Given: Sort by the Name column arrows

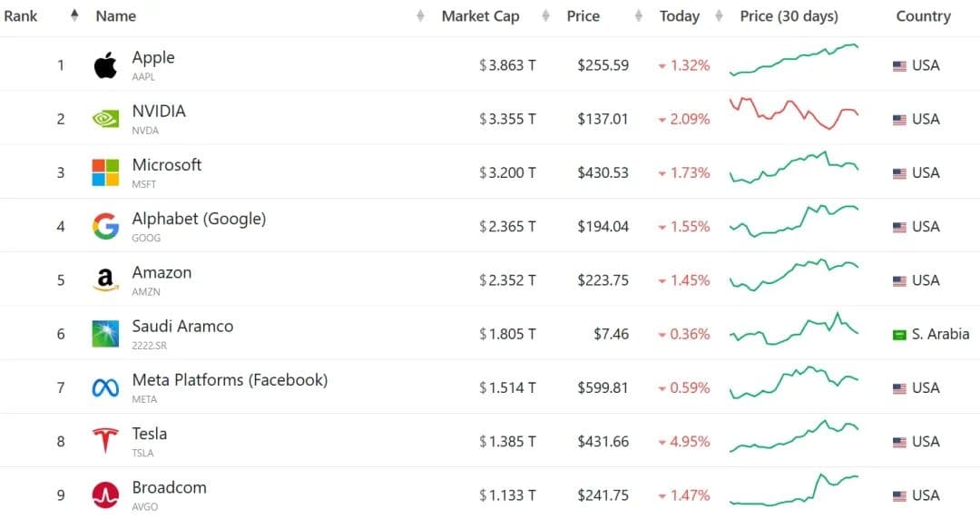Looking at the screenshot, I should coord(420,15).
